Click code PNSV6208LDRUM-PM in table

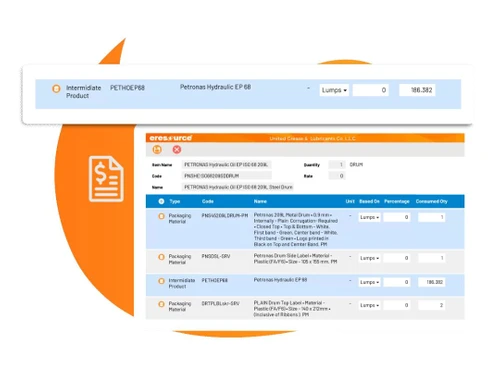pyautogui.click(x=225, y=216)
